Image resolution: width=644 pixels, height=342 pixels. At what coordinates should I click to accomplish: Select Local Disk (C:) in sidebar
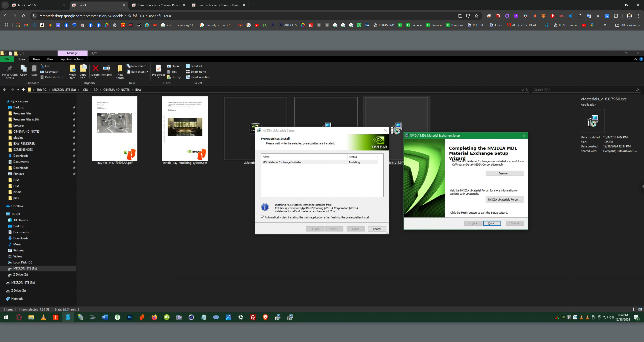pos(22,262)
